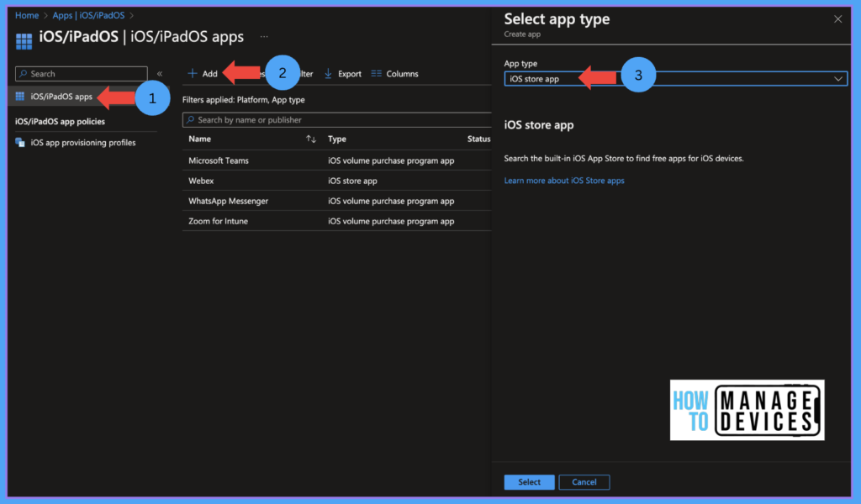Click the Columns list icon

(x=376, y=73)
